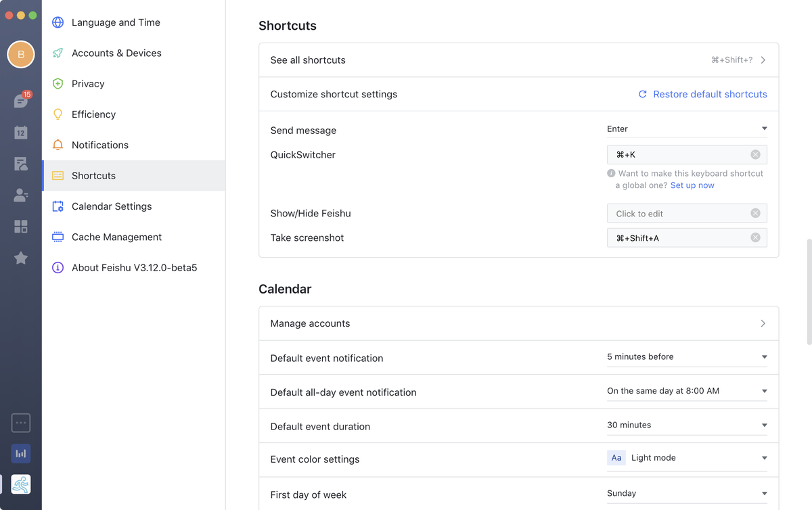812x510 pixels.
Task: Click the Set up now link
Action: (692, 185)
